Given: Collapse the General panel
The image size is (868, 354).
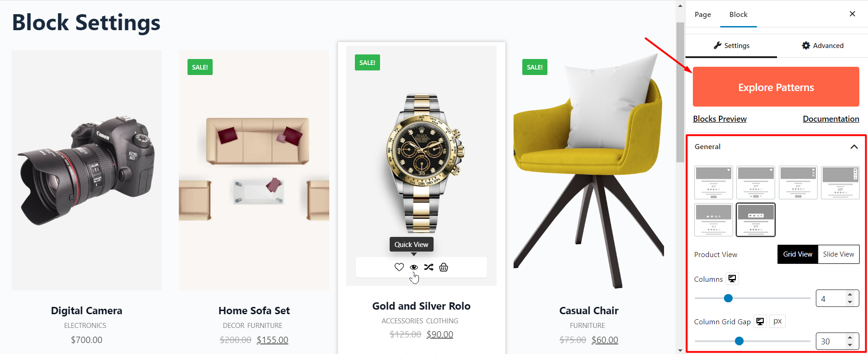Looking at the screenshot, I should tap(854, 147).
